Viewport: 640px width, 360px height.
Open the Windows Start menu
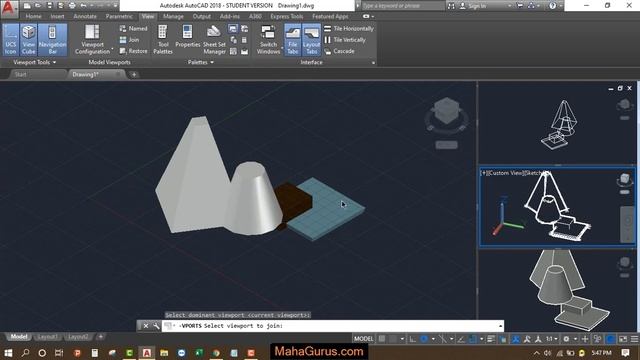[x=8, y=353]
